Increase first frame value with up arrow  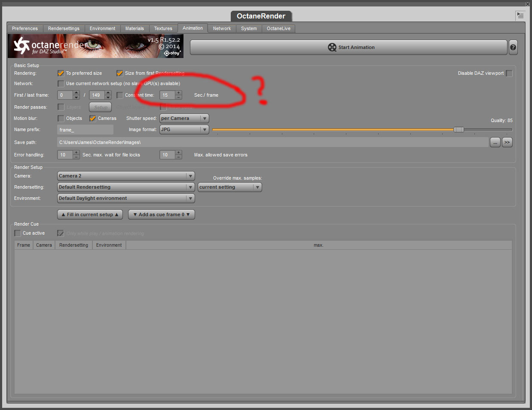(76, 93)
